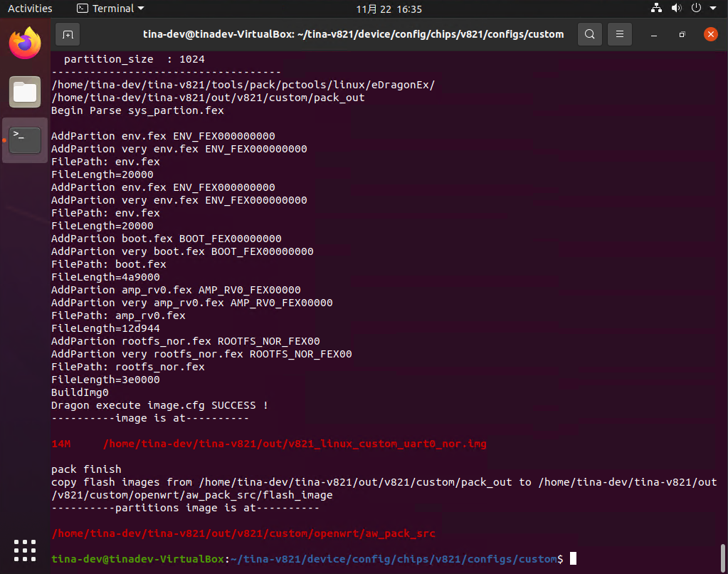Click 'FileLength=3e0000' line
This screenshot has width=728, height=574.
pyautogui.click(x=105, y=380)
